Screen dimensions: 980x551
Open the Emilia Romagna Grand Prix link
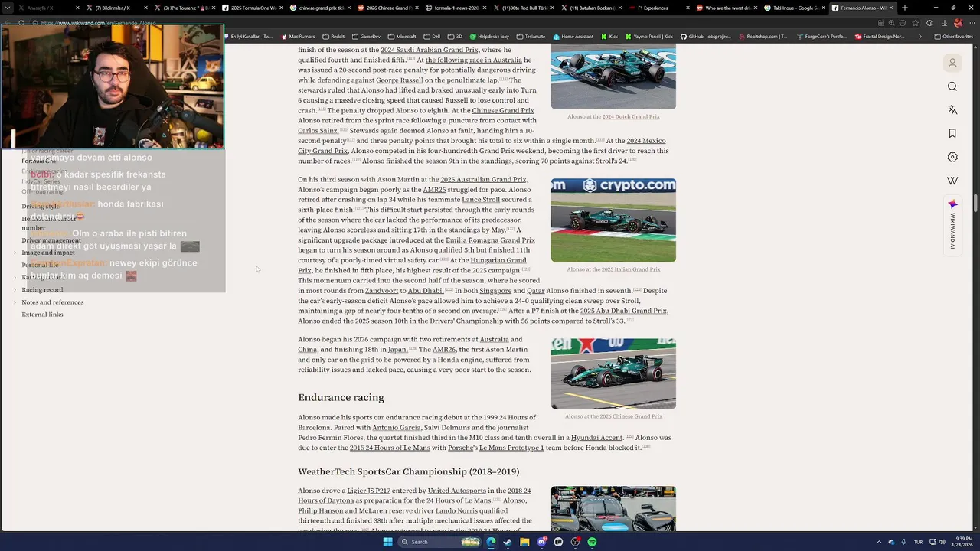click(x=490, y=240)
